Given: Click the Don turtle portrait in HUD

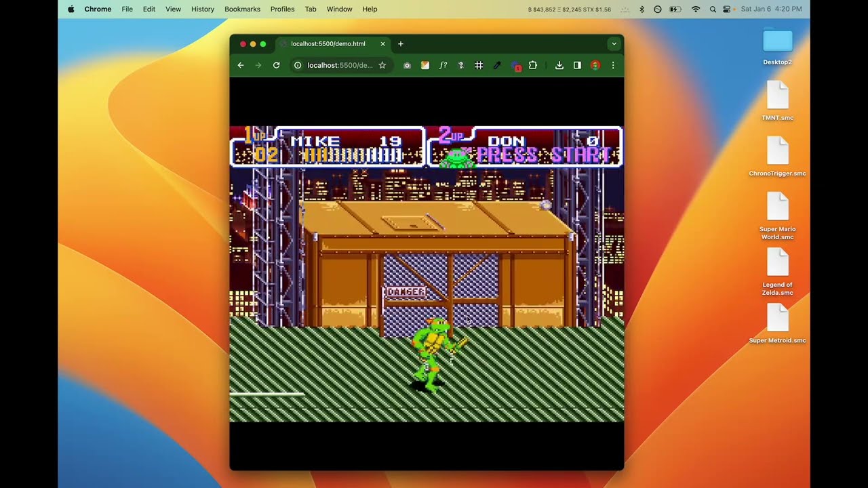Looking at the screenshot, I should tap(457, 157).
